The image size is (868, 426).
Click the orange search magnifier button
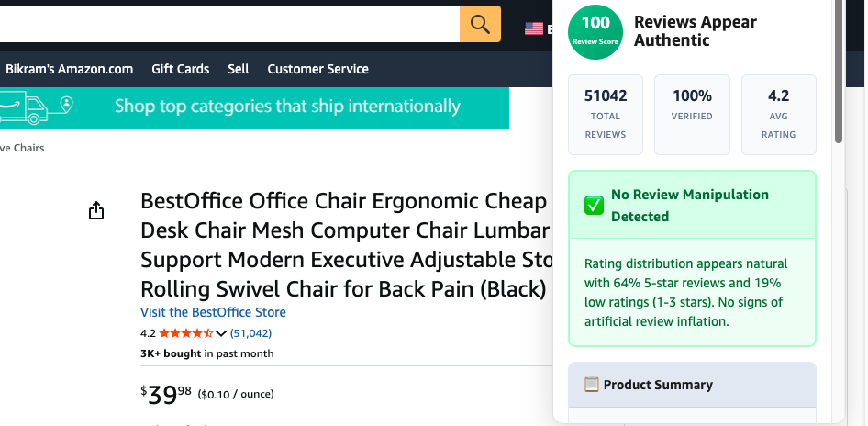click(480, 24)
